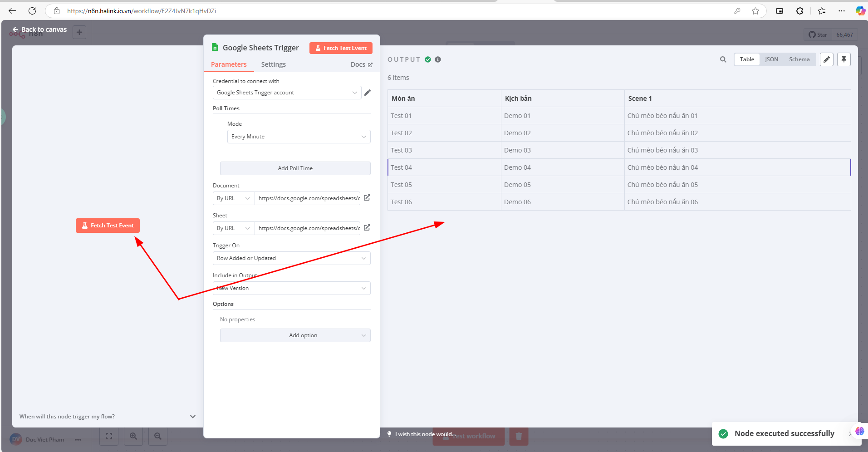The width and height of the screenshot is (868, 452).
Task: Switch output view to Schema
Action: coord(799,59)
